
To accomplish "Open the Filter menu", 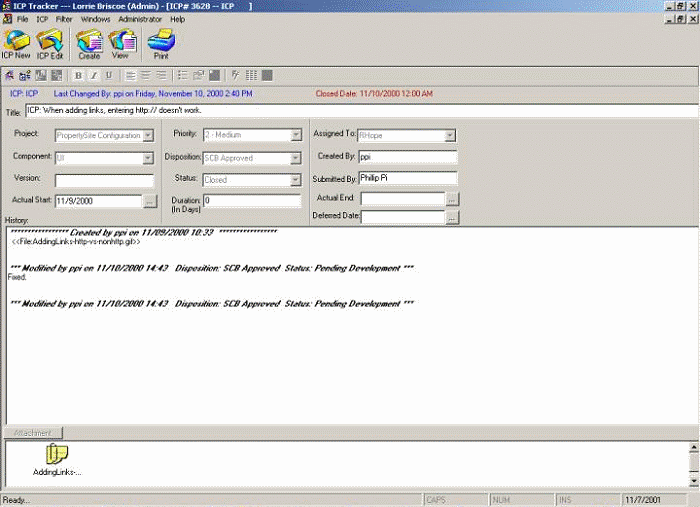I will point(64,19).
